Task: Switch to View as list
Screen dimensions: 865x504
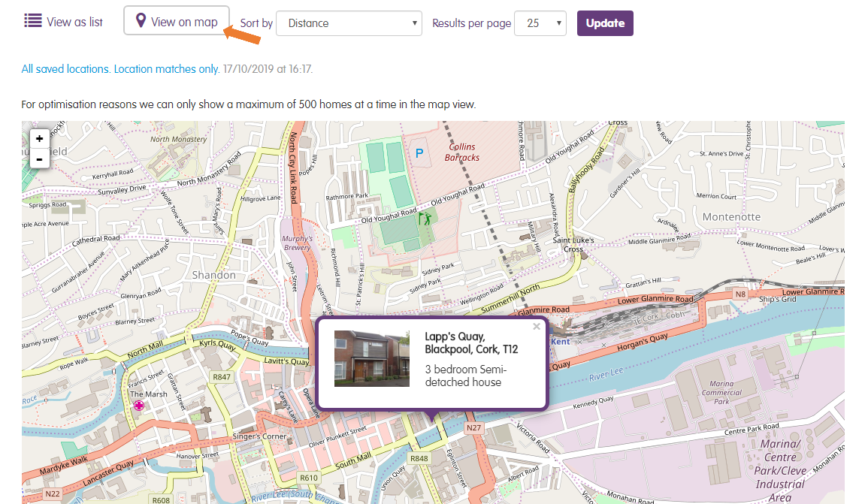Action: (63, 22)
